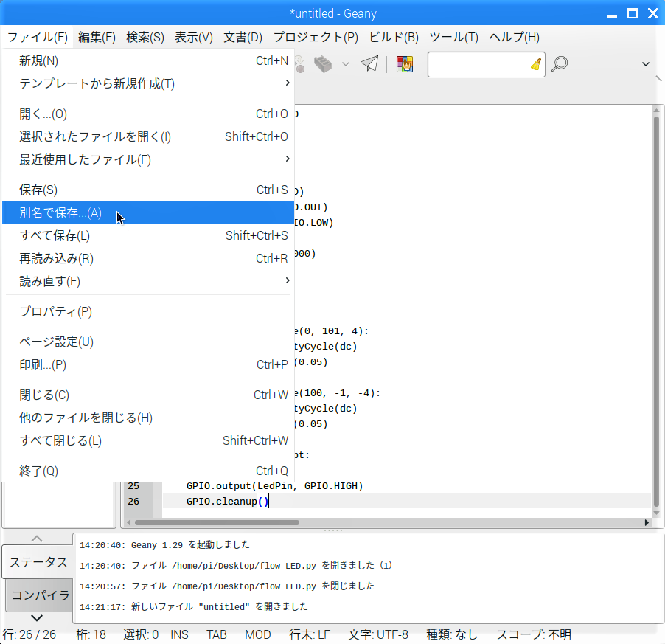Click line number 26 in margin
This screenshot has height=644, width=665.
coord(133,502)
